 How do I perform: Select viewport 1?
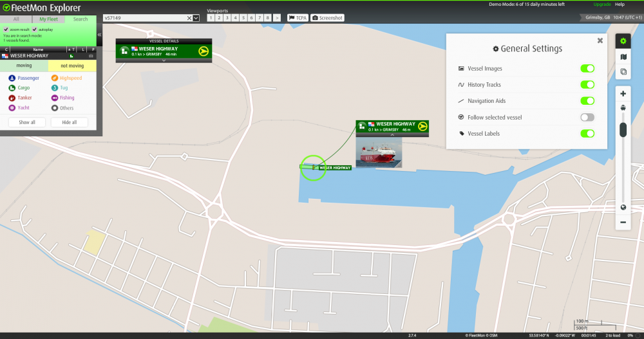[211, 17]
